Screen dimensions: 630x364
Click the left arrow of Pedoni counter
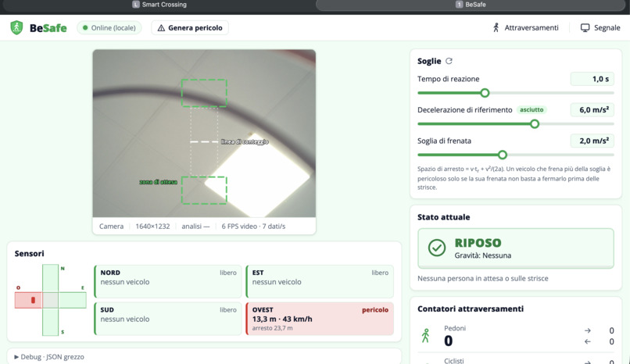click(x=588, y=341)
